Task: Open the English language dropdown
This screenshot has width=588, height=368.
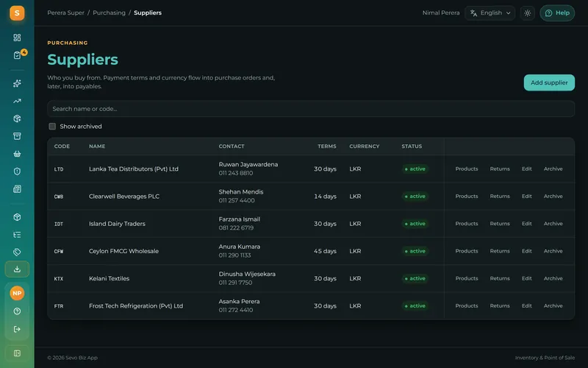Action: click(x=490, y=13)
